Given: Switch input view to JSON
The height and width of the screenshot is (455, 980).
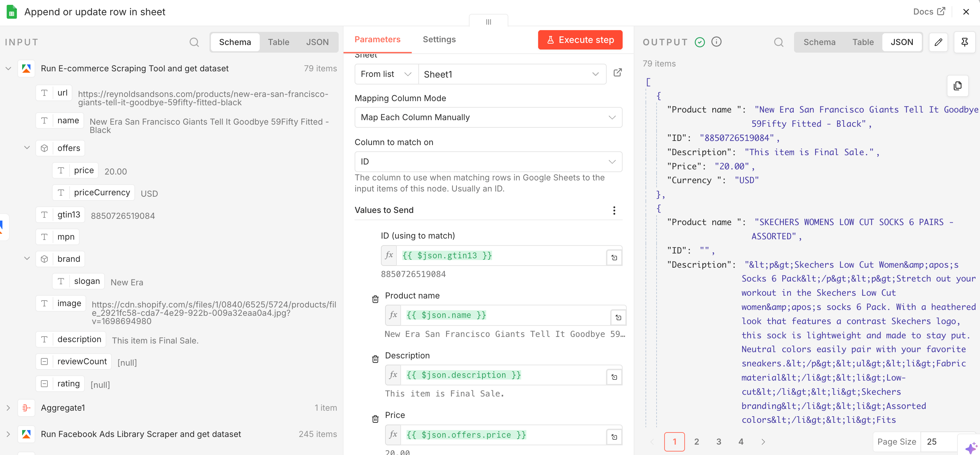Looking at the screenshot, I should [317, 42].
